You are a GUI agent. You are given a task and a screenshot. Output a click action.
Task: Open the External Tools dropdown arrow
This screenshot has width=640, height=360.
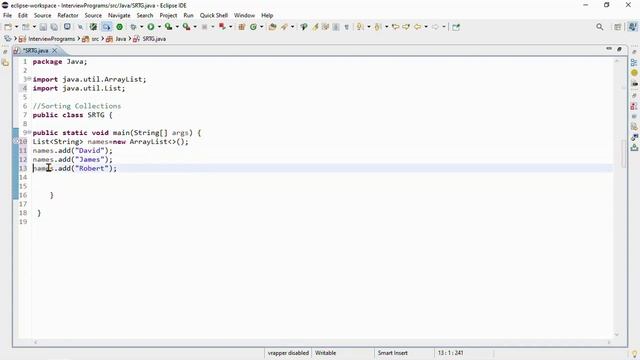coord(195,27)
